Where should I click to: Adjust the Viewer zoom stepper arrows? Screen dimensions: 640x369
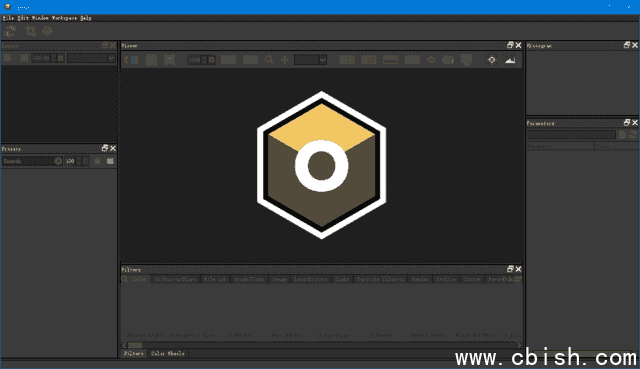204,60
